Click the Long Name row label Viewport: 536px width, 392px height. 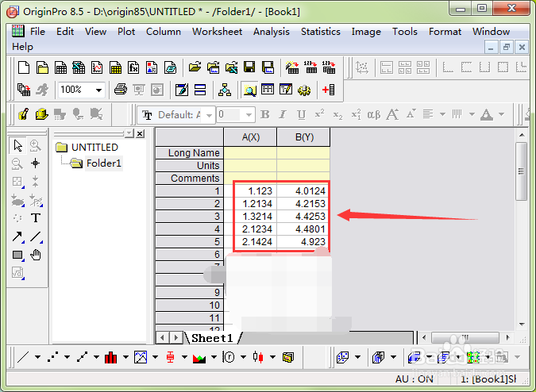tap(190, 152)
